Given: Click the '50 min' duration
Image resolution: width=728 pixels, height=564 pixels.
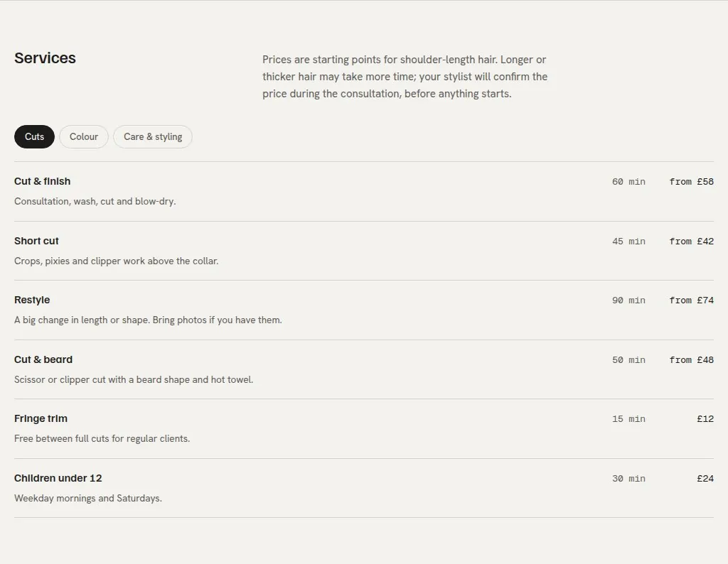Looking at the screenshot, I should click(x=628, y=360).
